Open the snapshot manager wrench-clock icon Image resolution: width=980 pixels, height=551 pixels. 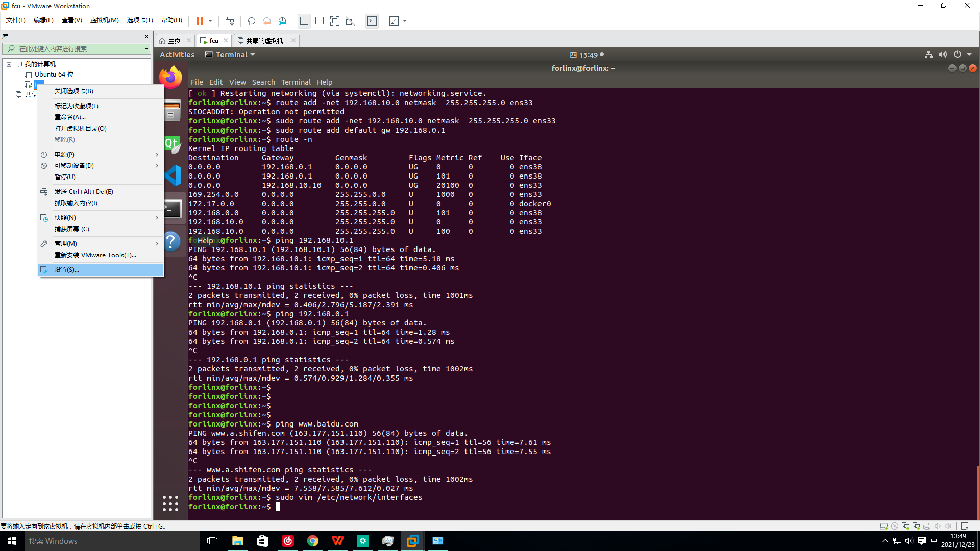(283, 21)
